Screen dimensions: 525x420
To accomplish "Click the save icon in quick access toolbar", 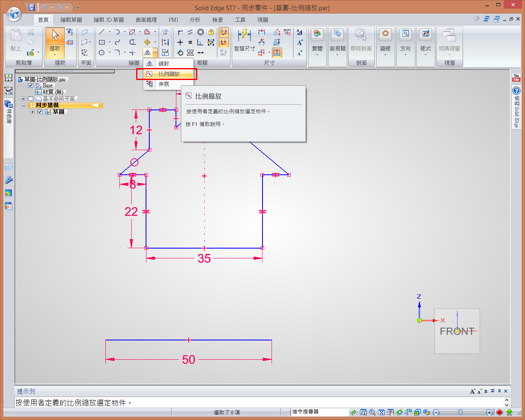I will tap(32, 7).
